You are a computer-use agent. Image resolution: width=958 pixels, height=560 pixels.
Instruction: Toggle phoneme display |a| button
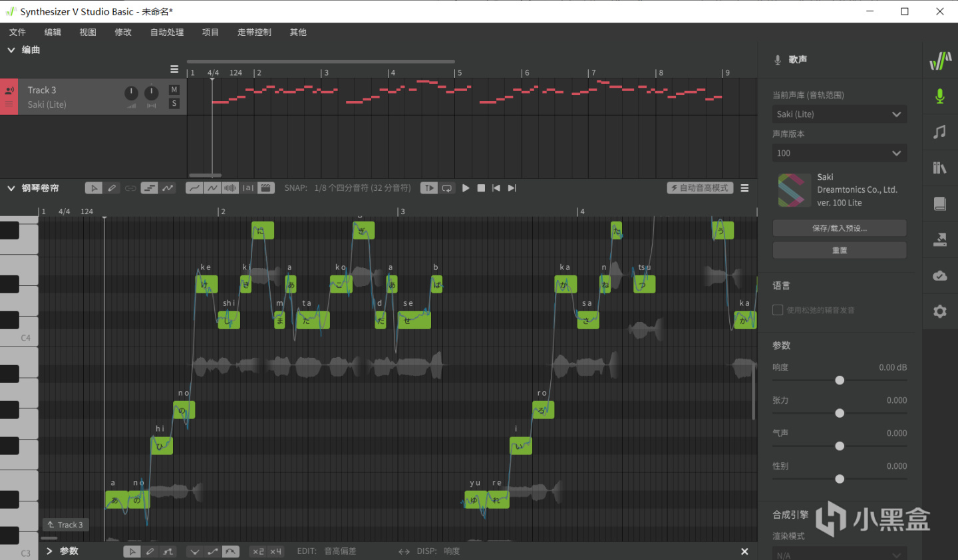point(248,188)
